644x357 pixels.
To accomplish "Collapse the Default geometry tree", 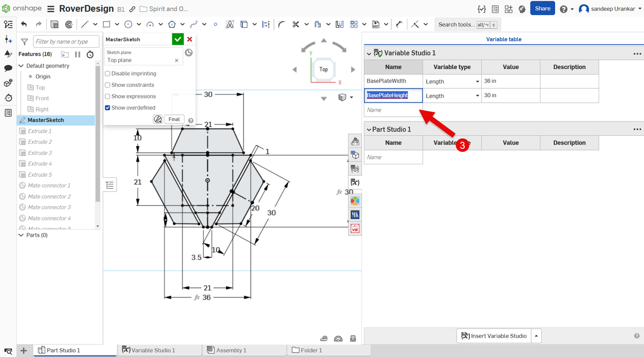I will pyautogui.click(x=21, y=66).
